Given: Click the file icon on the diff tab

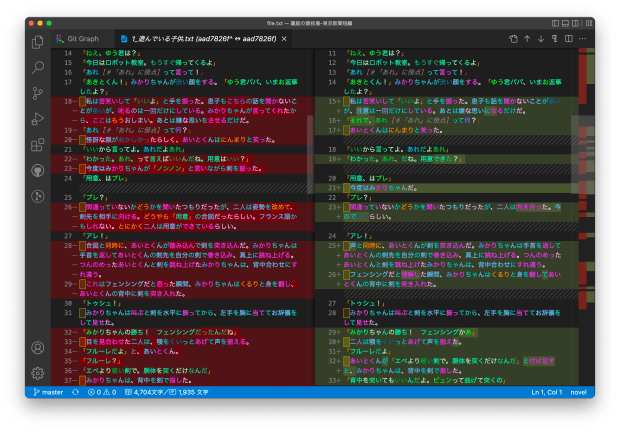Looking at the screenshot, I should 124,39.
